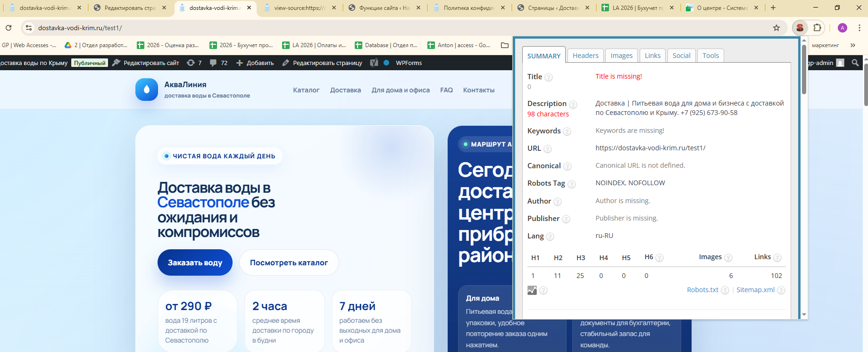The height and width of the screenshot is (352, 868).
Task: Click the help icon beside Robots Tag
Action: pyautogui.click(x=571, y=184)
